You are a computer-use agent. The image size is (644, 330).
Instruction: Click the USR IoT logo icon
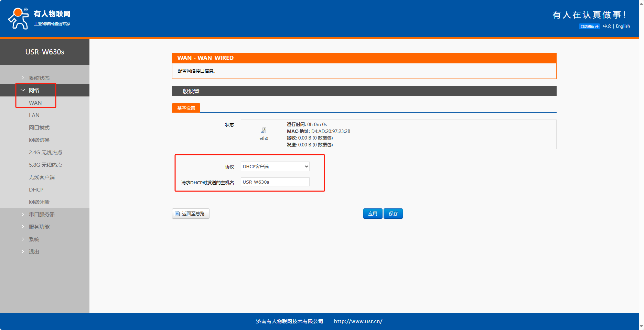coord(19,19)
